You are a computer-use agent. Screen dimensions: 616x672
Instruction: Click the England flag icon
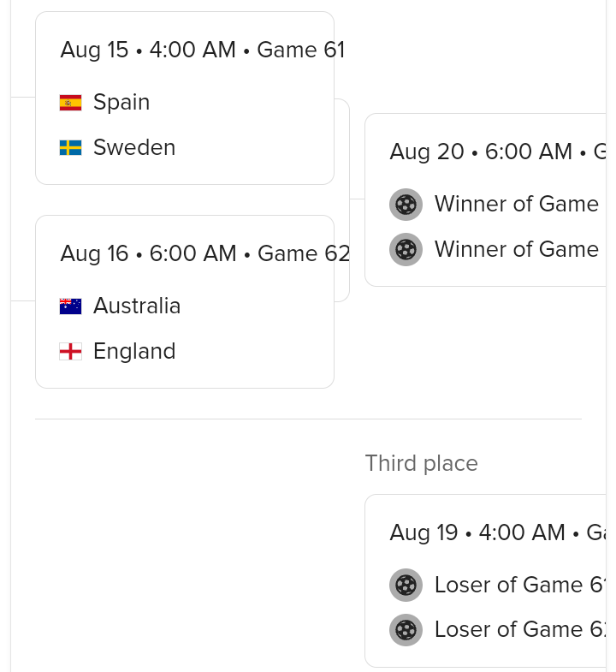(x=70, y=352)
